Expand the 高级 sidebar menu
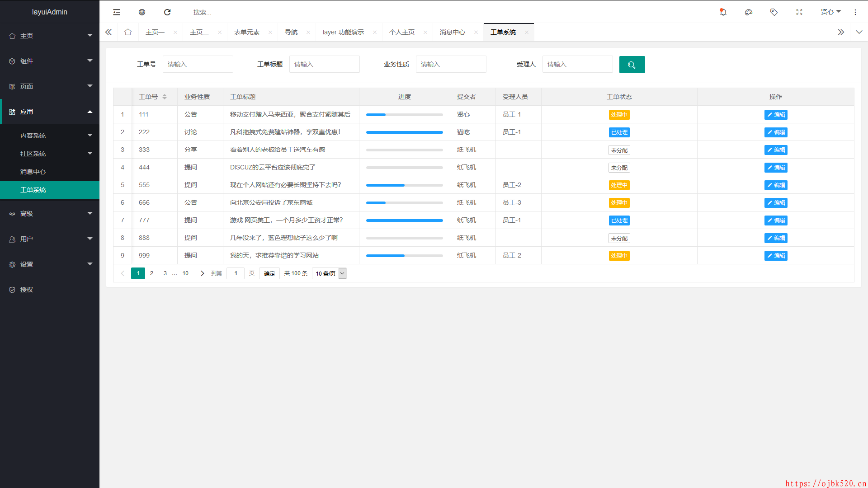Image resolution: width=868 pixels, height=488 pixels. pos(50,214)
